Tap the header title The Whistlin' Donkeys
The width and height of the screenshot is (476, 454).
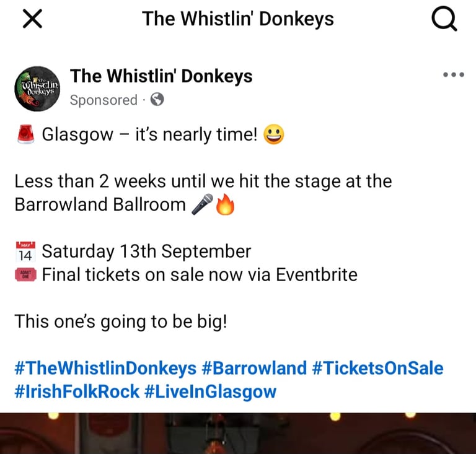click(238, 19)
